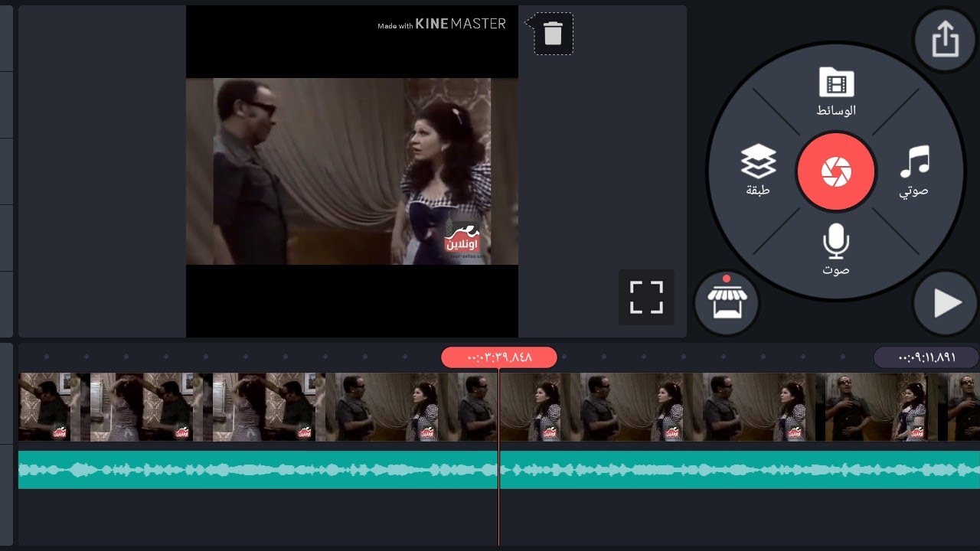Tap the red camera shutter button
980x551 pixels.
[836, 171]
